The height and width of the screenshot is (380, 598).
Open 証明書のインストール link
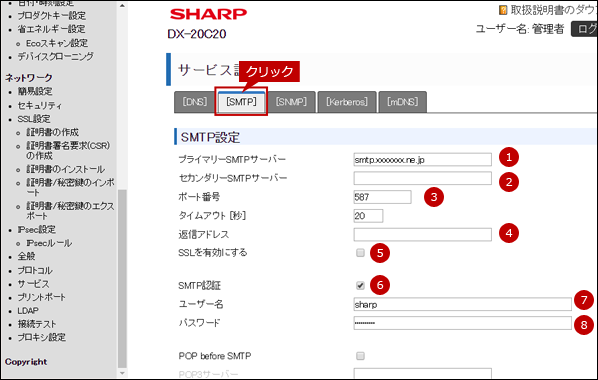click(x=65, y=169)
